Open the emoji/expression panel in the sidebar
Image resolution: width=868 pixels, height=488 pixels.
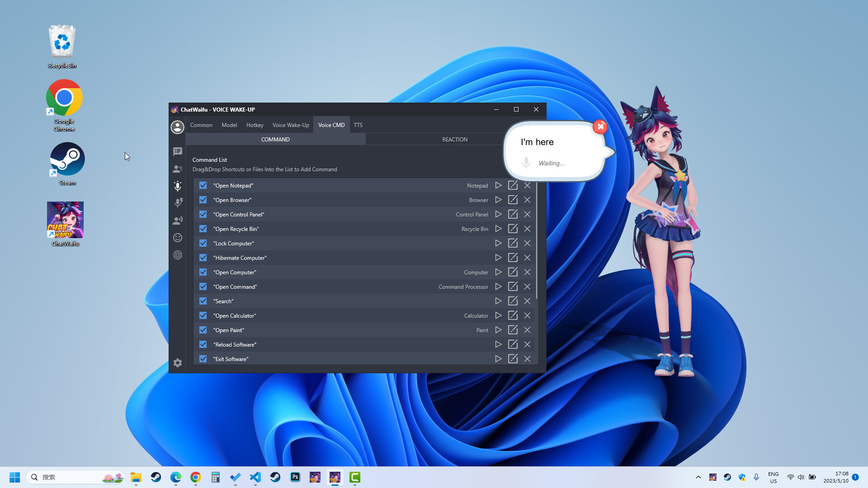(x=177, y=237)
